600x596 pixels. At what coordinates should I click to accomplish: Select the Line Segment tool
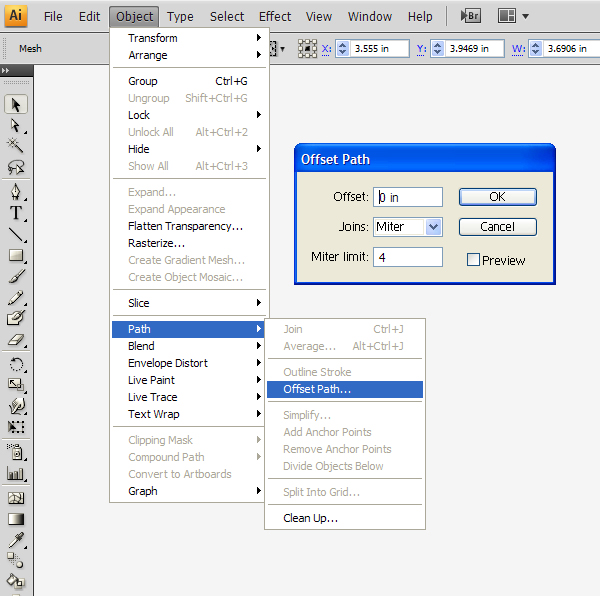coord(16,234)
